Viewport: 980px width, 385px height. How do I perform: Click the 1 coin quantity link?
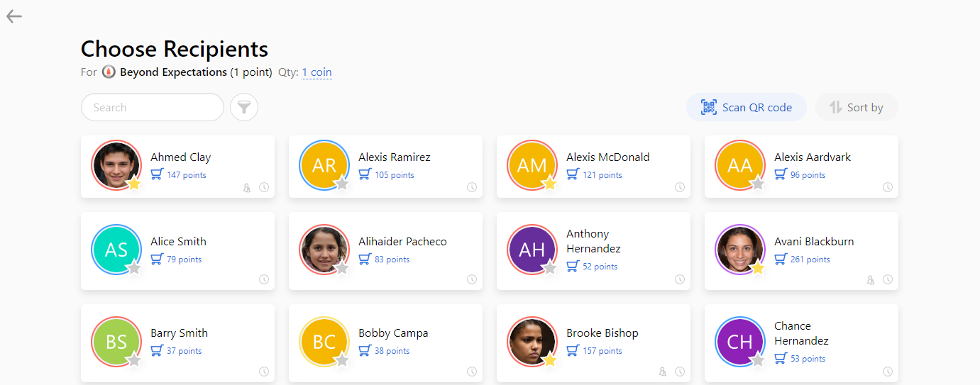[x=316, y=72]
